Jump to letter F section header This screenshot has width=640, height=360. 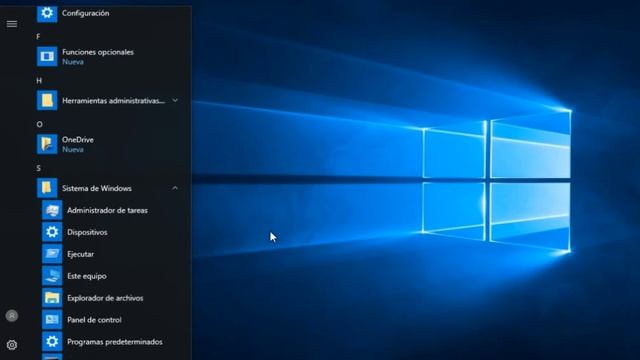click(38, 37)
